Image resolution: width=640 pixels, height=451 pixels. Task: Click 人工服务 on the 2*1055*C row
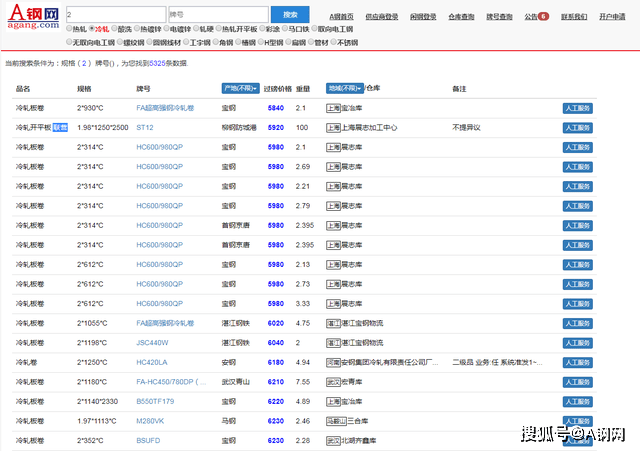click(x=578, y=323)
